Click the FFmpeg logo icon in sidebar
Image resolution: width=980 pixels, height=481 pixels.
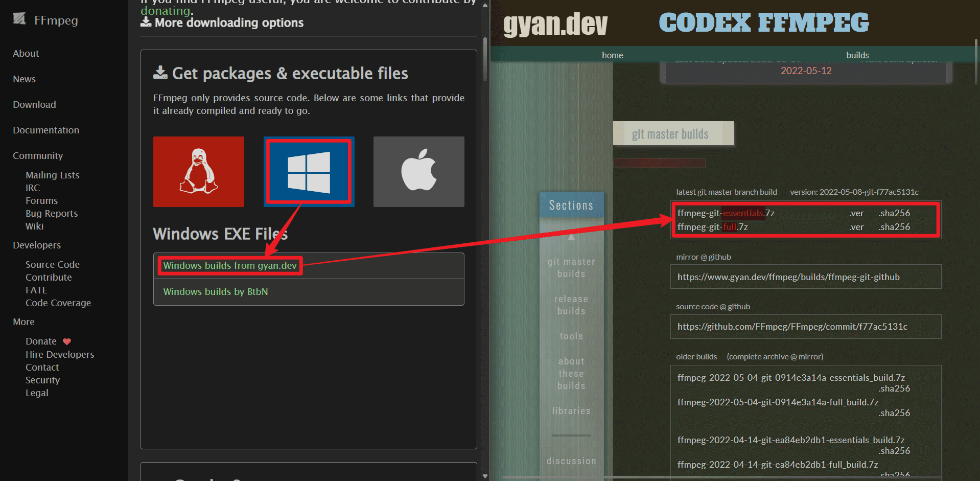19,19
